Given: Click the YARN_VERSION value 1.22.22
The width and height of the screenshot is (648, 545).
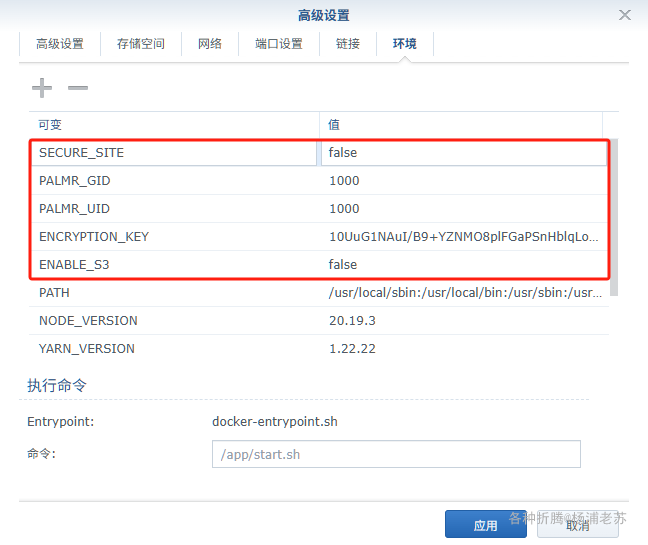Looking at the screenshot, I should click(352, 349).
